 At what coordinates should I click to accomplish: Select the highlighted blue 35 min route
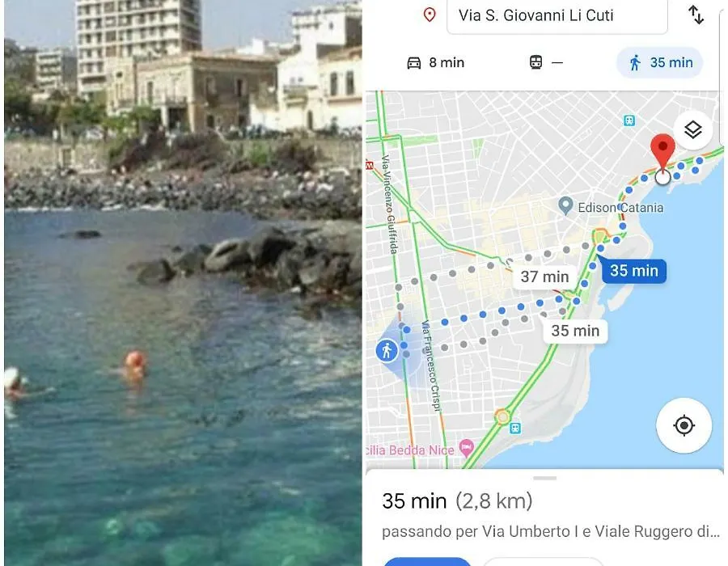[633, 271]
